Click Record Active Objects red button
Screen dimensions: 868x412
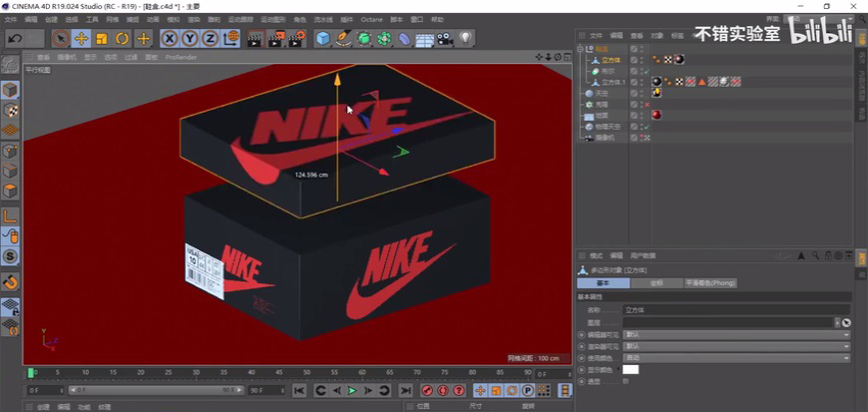click(427, 390)
